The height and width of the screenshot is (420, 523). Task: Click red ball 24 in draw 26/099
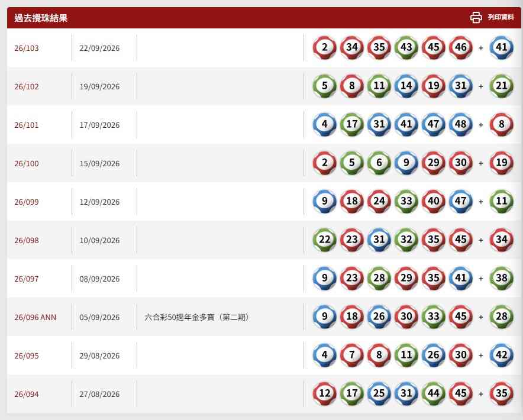379,201
